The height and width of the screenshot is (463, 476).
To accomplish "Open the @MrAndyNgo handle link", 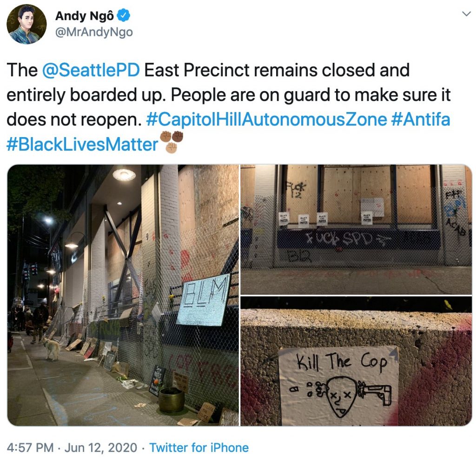I will (x=94, y=32).
